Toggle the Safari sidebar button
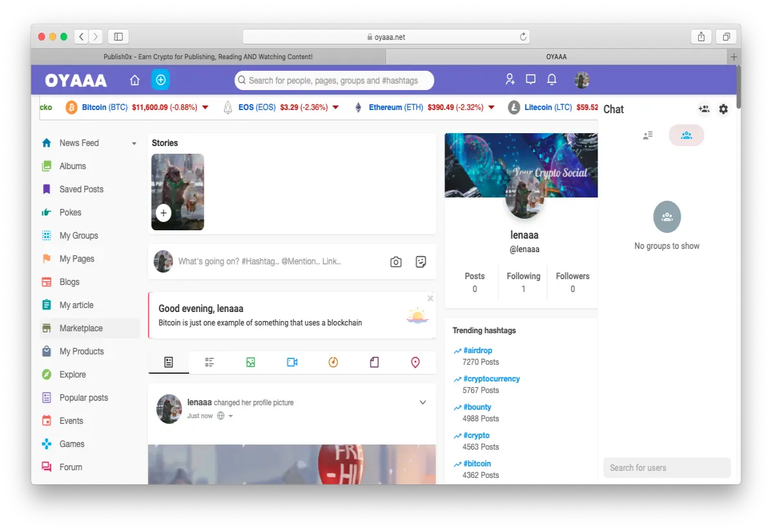 point(119,37)
